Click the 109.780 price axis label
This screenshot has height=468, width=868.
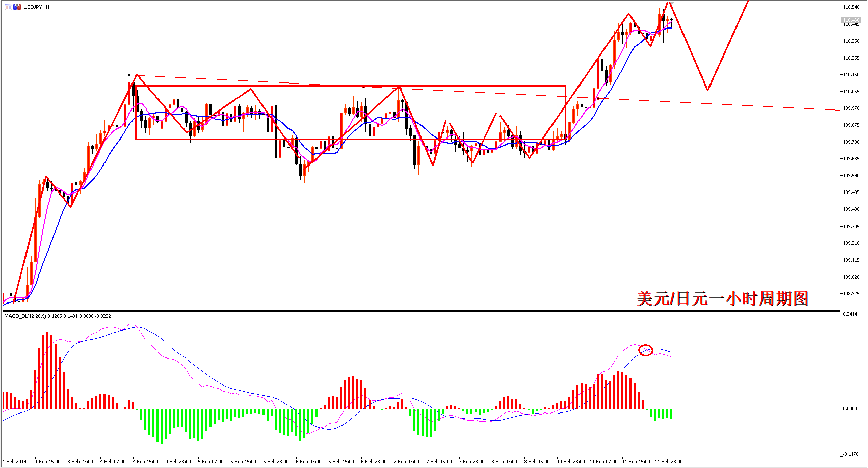(x=851, y=142)
